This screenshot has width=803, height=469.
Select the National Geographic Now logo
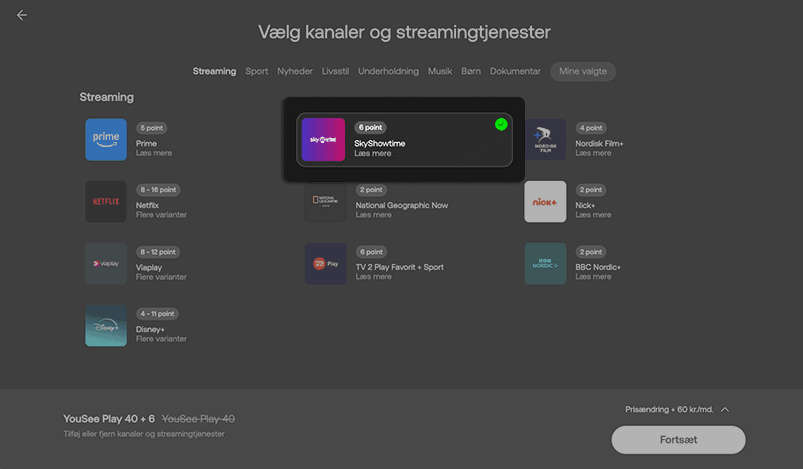pyautogui.click(x=326, y=202)
